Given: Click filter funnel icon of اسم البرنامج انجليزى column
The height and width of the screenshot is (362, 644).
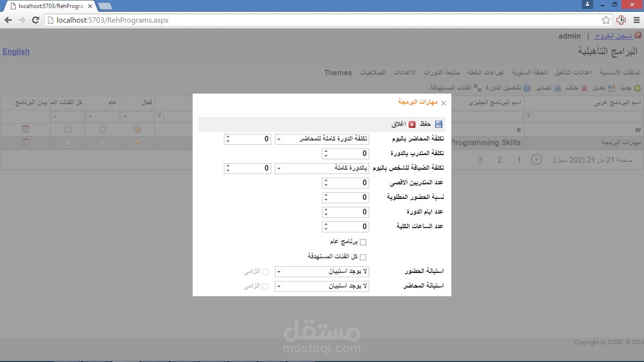Looking at the screenshot, I should (159, 115).
